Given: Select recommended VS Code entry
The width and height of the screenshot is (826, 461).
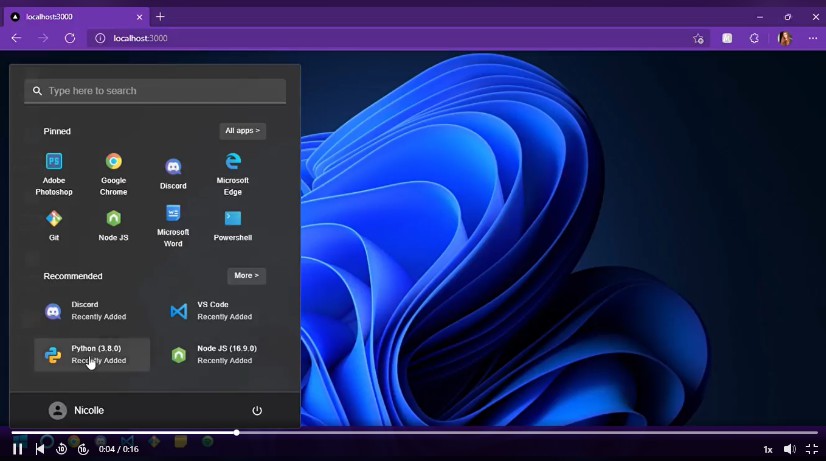Looking at the screenshot, I should pyautogui.click(x=212, y=311).
